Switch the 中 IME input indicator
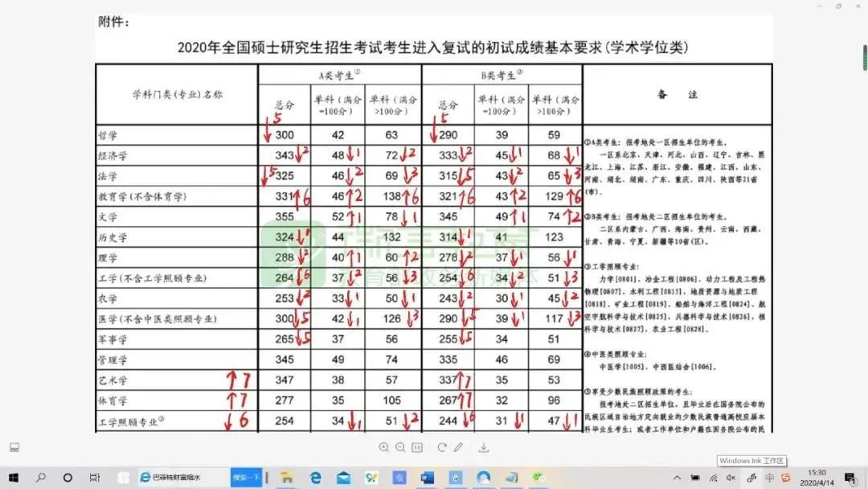The width and height of the screenshot is (868, 489). point(769,478)
